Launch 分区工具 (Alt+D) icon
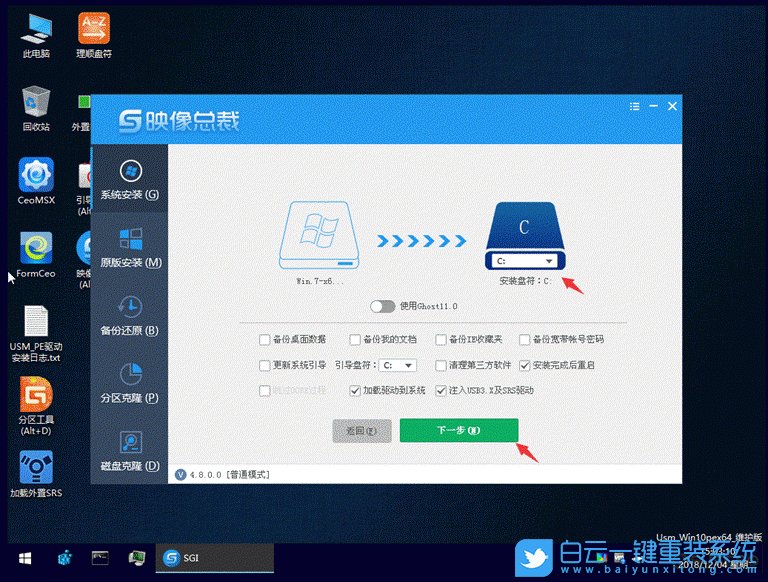This screenshot has height=582, width=768. [x=36, y=406]
